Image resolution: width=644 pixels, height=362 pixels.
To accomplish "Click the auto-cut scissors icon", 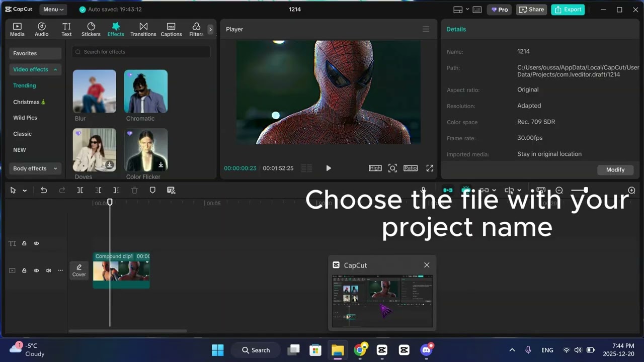I will click(x=171, y=191).
